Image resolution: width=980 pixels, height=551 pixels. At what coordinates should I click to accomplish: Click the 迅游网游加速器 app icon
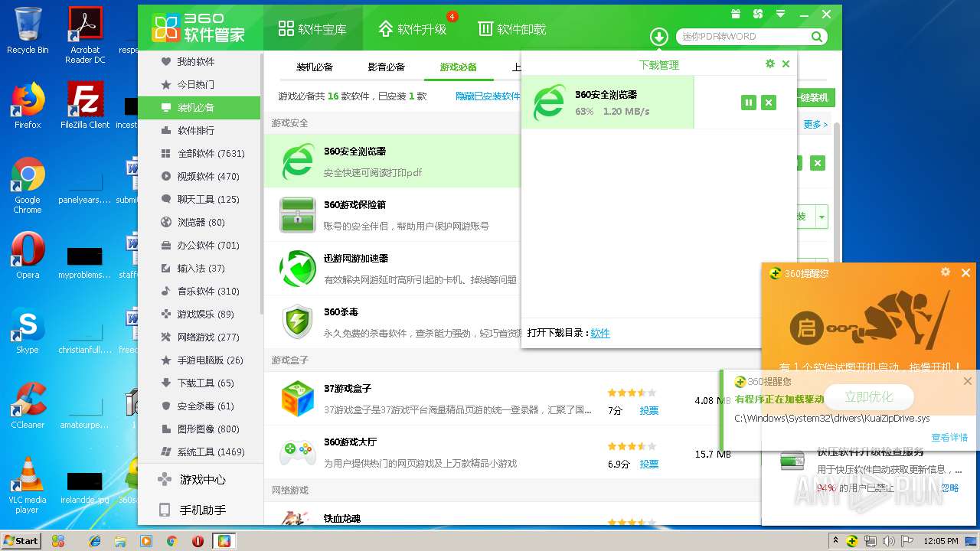point(298,269)
